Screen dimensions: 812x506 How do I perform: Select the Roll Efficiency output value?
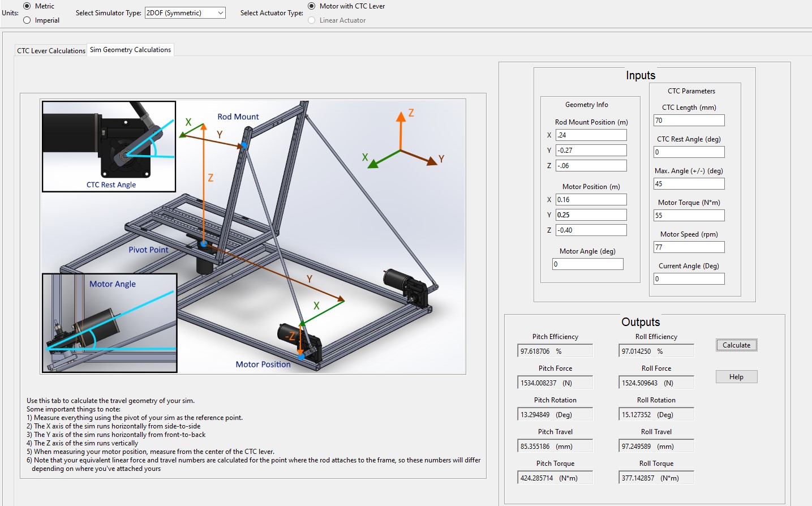point(656,351)
